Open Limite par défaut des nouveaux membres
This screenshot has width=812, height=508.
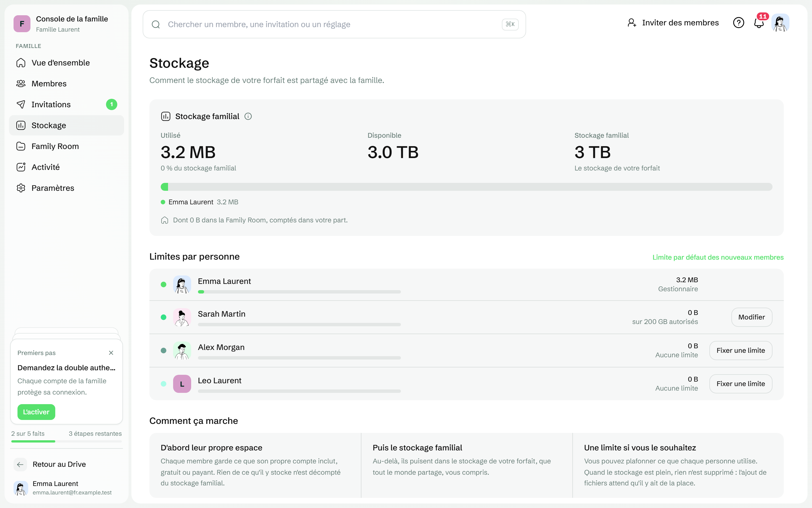click(x=718, y=257)
